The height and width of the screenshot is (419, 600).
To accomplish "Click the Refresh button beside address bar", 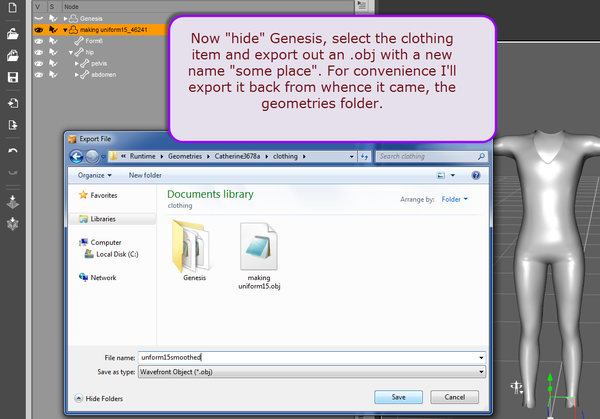I will coord(364,157).
